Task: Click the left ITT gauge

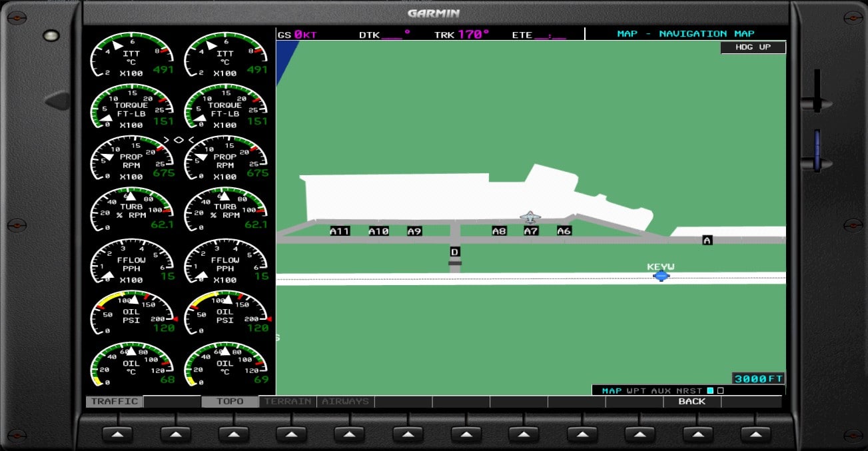Action: (131, 55)
